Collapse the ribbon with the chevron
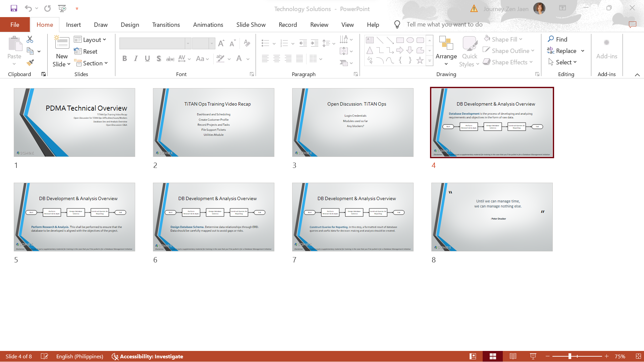This screenshot has height=362, width=644. point(637,75)
